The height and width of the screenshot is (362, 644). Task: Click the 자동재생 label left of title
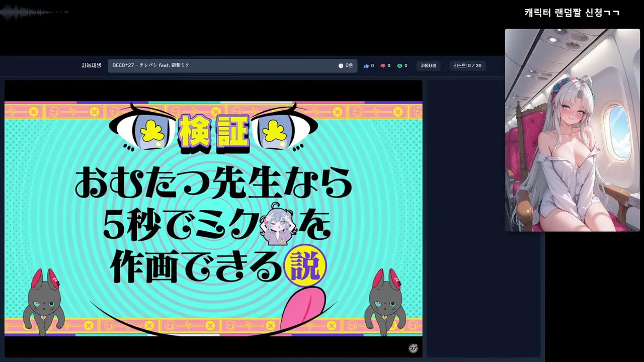[x=91, y=65]
